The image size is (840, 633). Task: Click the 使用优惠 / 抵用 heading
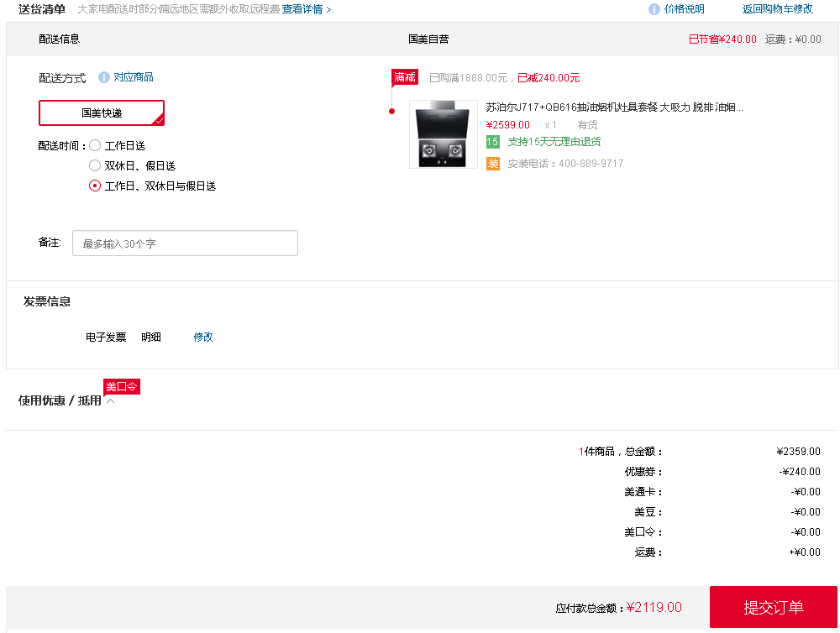60,400
